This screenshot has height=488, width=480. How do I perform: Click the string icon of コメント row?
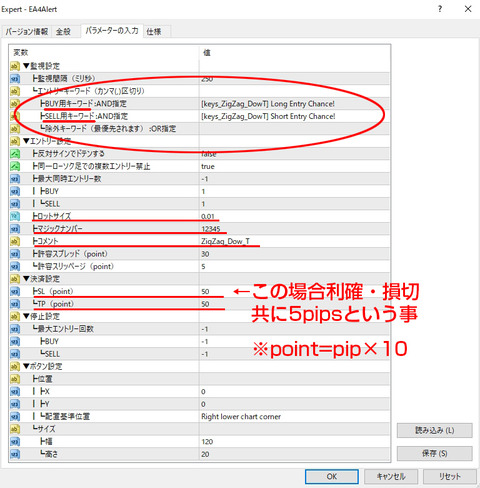(15, 241)
